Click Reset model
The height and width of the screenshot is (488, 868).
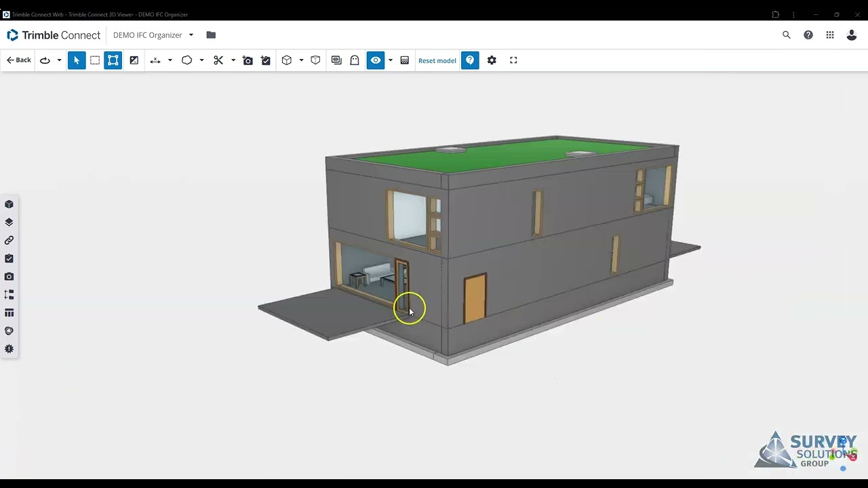point(437,60)
